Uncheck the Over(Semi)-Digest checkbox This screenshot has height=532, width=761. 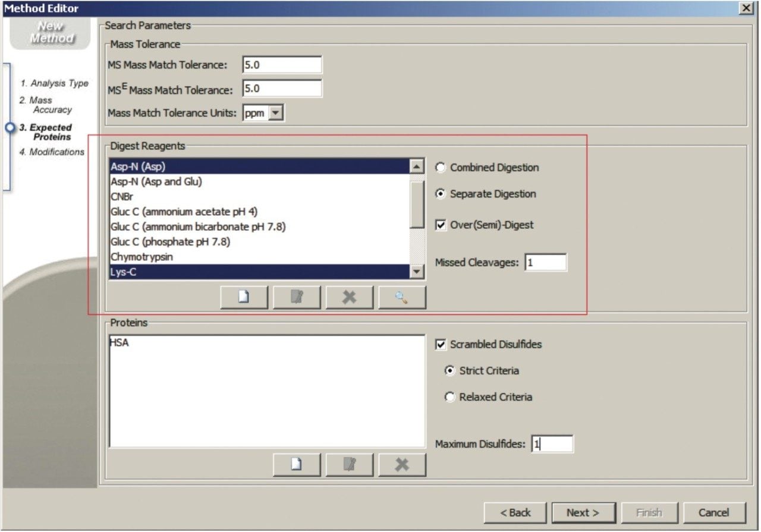point(441,225)
